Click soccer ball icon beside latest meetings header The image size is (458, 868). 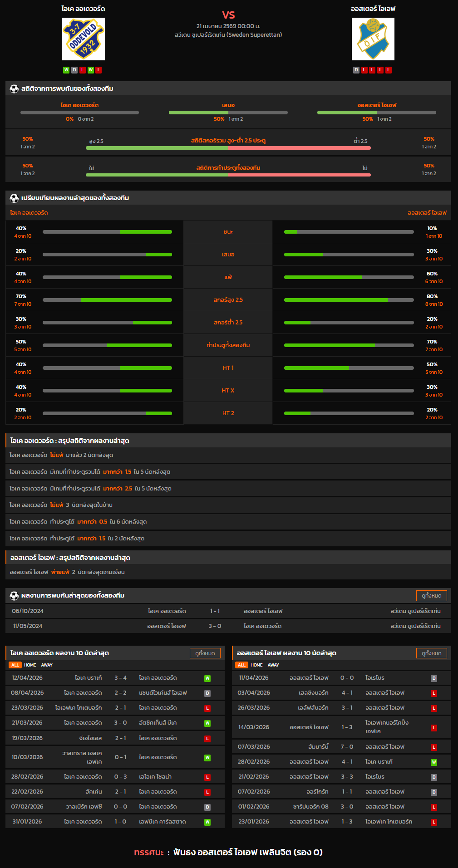pos(14,596)
